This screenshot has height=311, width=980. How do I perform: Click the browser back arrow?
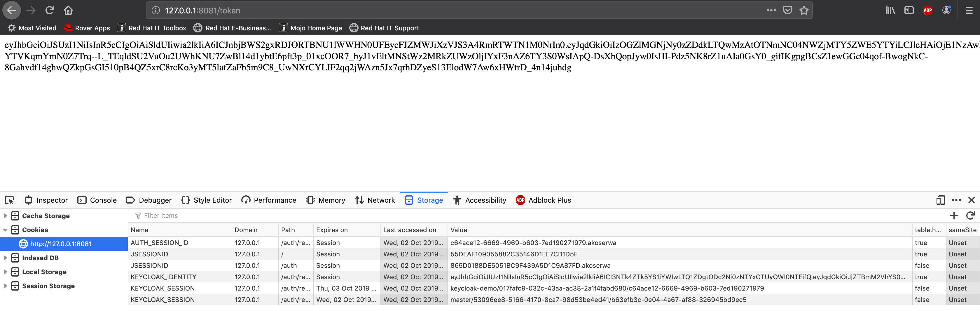point(12,10)
